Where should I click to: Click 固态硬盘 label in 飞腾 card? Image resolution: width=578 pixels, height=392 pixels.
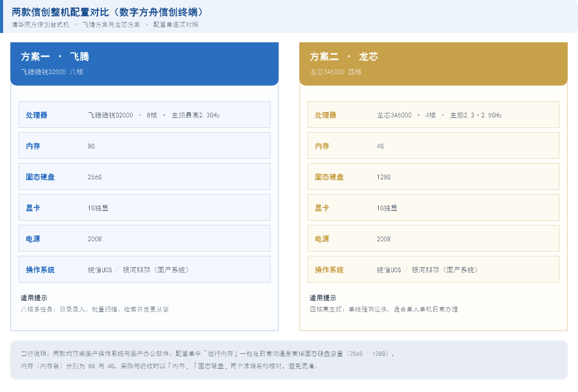40,177
